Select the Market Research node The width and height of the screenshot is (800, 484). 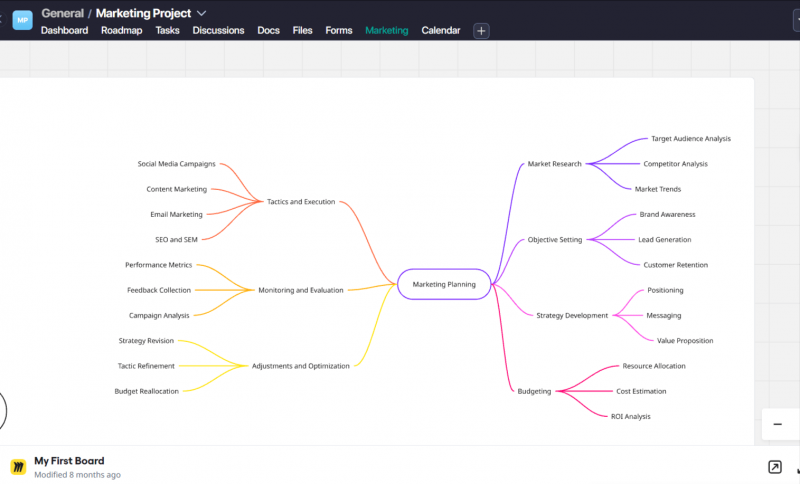coord(555,164)
